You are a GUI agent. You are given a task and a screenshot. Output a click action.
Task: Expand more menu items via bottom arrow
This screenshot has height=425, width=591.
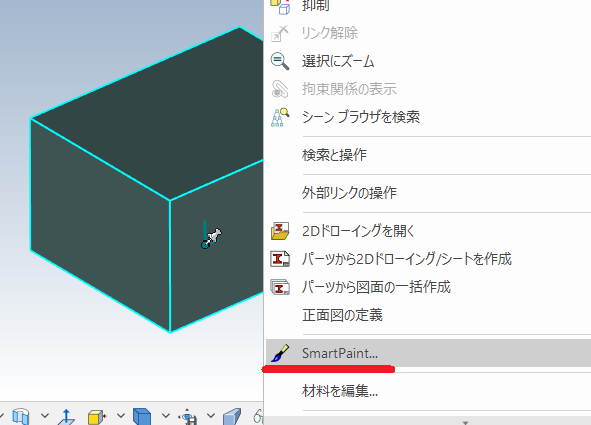point(465,422)
